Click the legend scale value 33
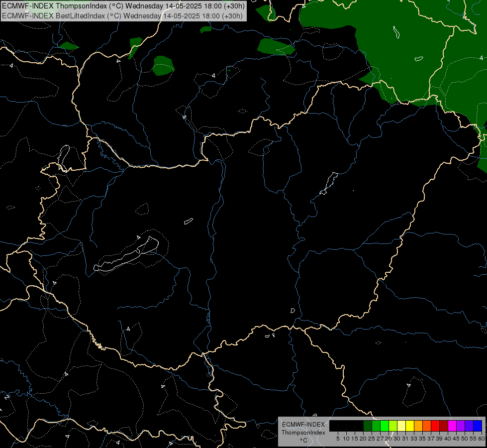The width and height of the screenshot is (487, 448). pyautogui.click(x=414, y=439)
